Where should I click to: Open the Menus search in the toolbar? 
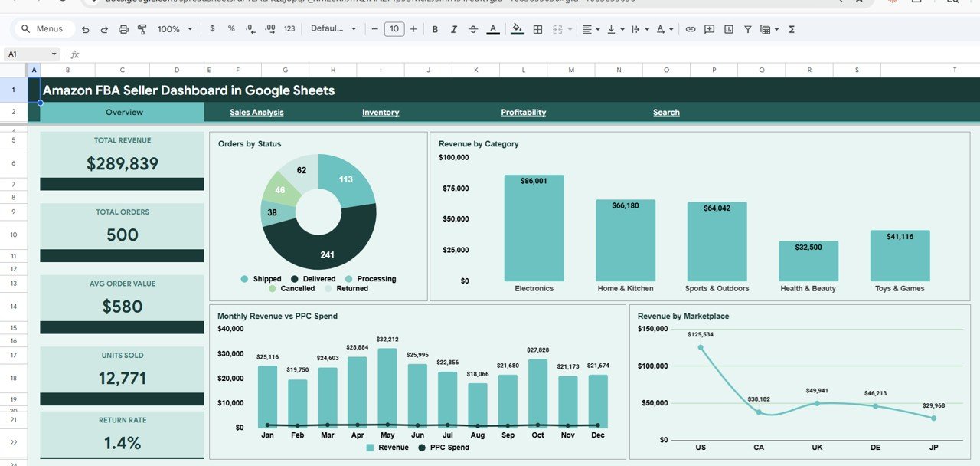(x=43, y=28)
